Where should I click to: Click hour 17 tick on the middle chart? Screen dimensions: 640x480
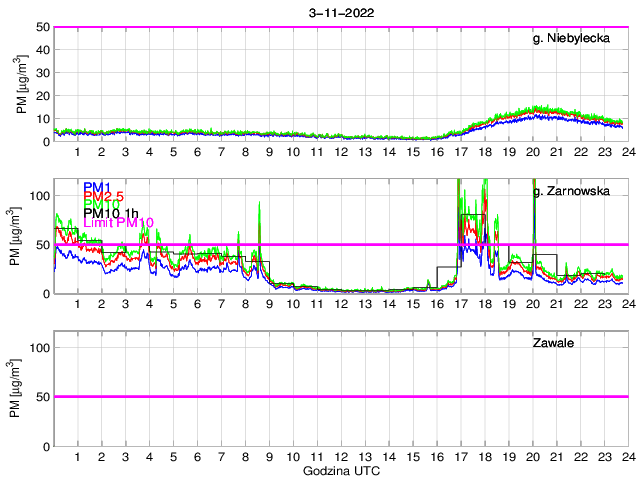click(x=460, y=303)
